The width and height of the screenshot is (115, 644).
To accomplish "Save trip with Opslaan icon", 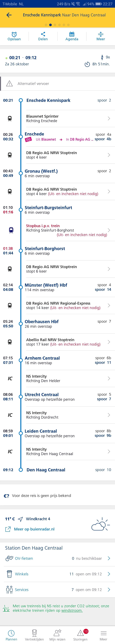I will tap(14, 36).
